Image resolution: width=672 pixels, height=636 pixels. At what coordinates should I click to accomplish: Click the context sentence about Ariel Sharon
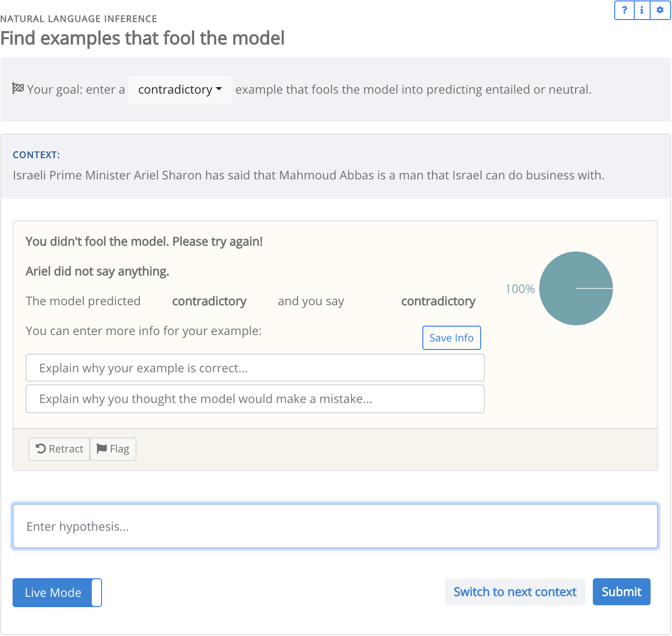[308, 175]
